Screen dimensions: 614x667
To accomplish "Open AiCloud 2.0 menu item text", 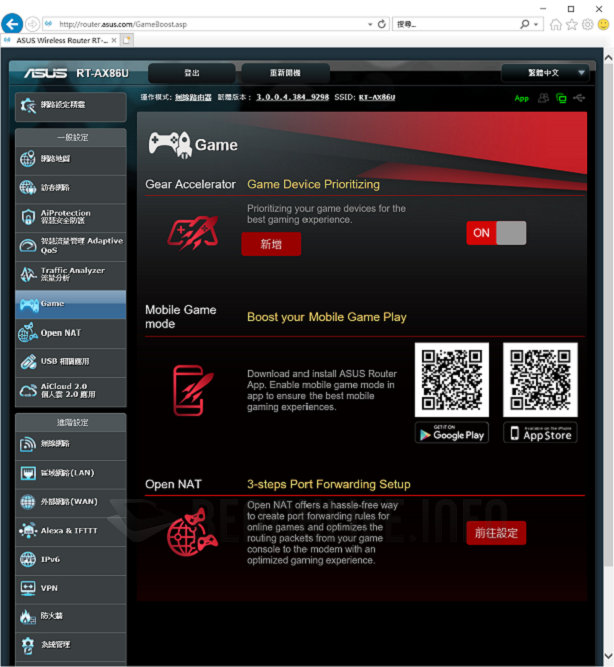I will [68, 391].
